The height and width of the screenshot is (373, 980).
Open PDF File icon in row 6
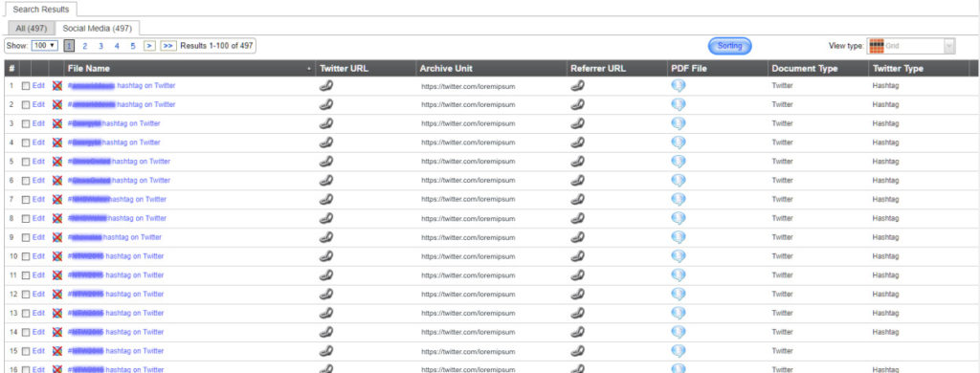679,181
